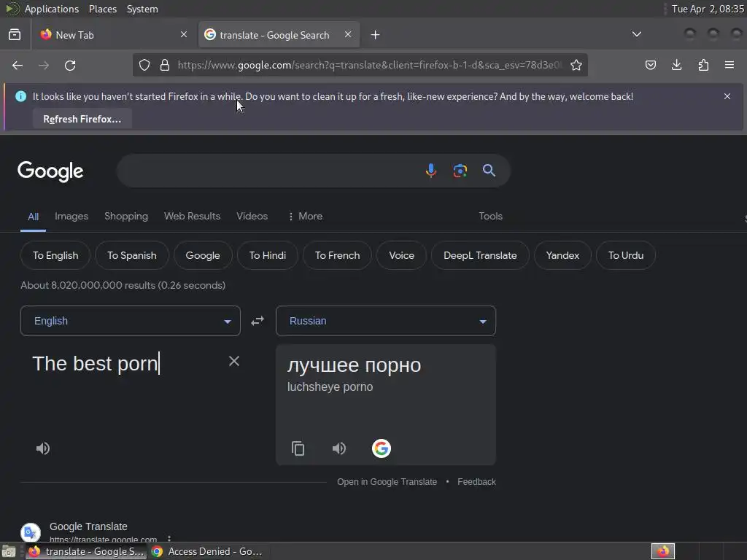Screen dimensions: 747x560
Task: Close the translate Google Search tab
Action: (348, 34)
